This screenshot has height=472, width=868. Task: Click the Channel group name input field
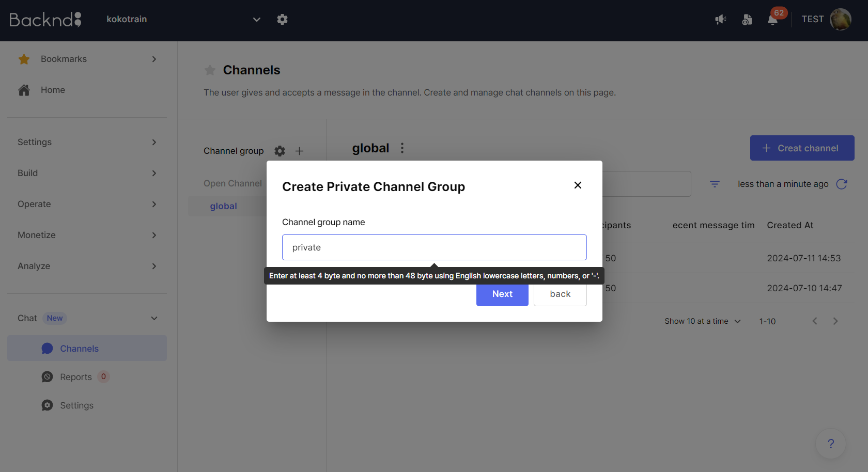click(x=434, y=247)
